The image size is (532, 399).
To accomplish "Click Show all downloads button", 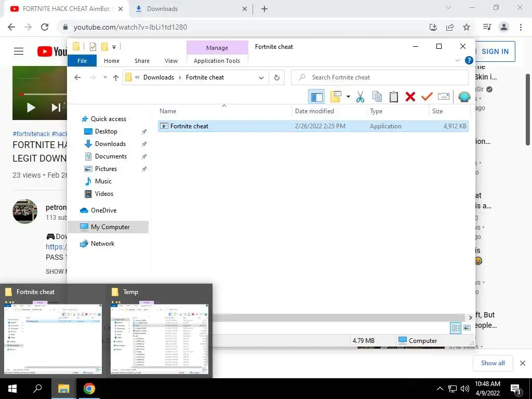I will click(x=493, y=363).
